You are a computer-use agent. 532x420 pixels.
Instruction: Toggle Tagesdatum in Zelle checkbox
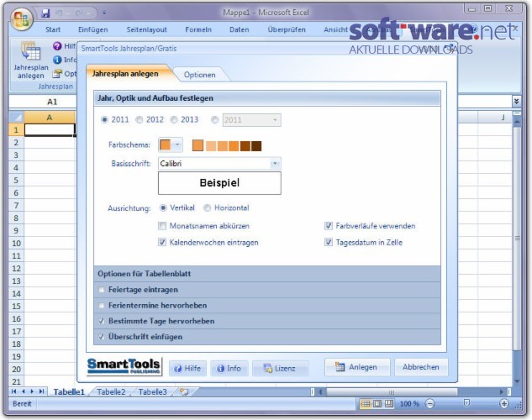point(329,242)
